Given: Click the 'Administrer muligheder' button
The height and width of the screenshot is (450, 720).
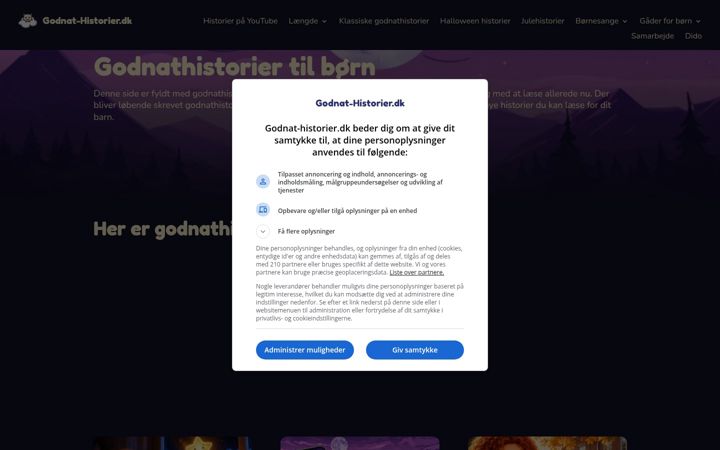Looking at the screenshot, I should tap(305, 350).
